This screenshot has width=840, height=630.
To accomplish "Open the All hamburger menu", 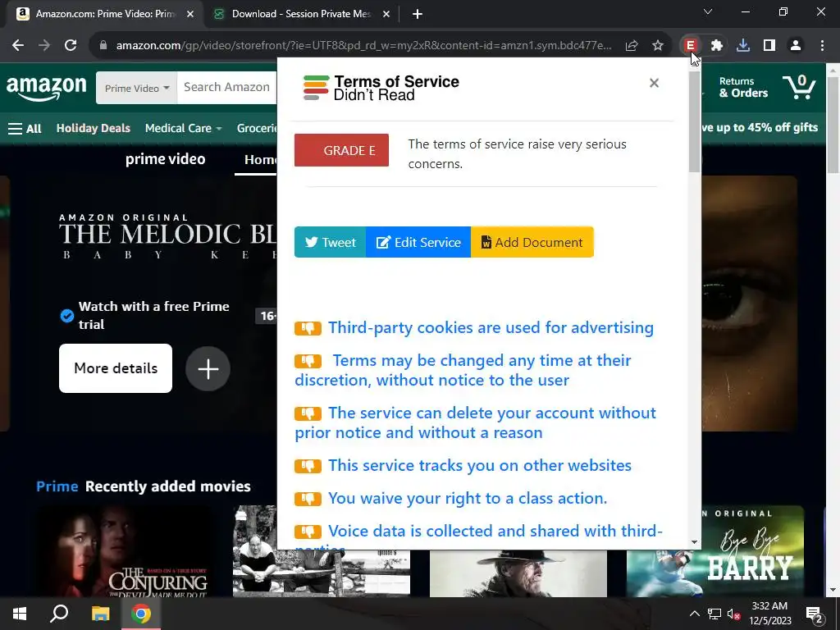I will pos(25,129).
